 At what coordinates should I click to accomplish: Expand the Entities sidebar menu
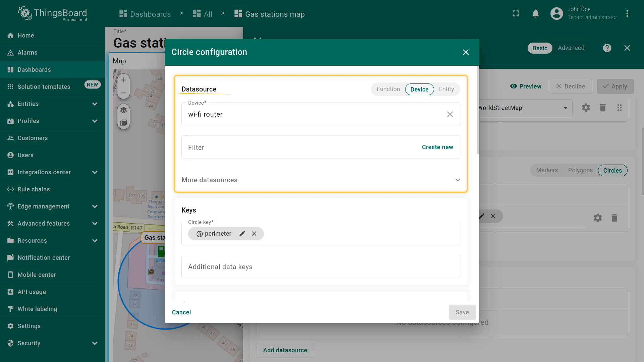[x=95, y=104]
